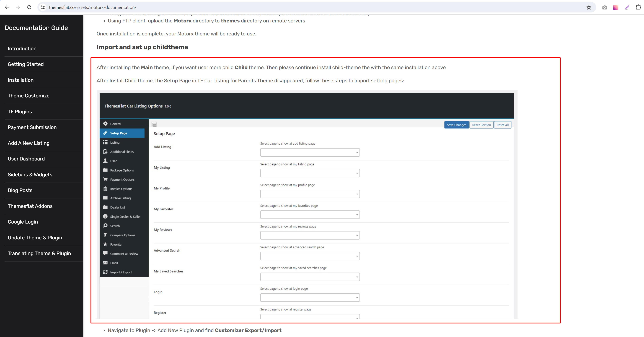The image size is (644, 337).
Task: Click the ThemesFlat Car Listing Options title
Action: tap(133, 106)
